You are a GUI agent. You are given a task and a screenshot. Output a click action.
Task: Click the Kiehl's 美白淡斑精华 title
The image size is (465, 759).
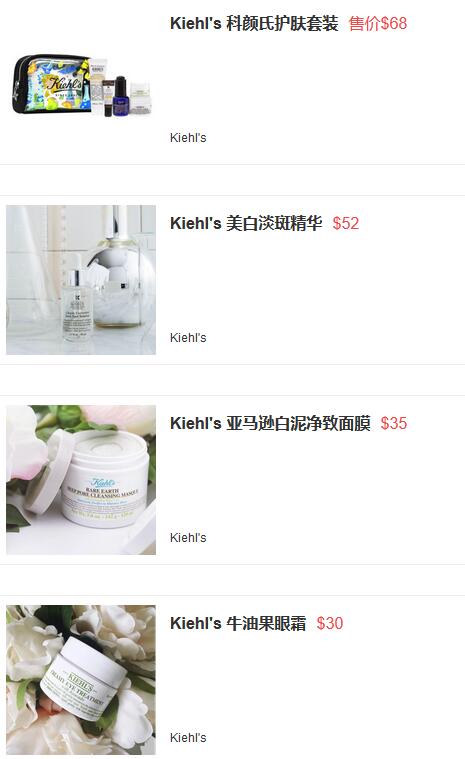[246, 223]
